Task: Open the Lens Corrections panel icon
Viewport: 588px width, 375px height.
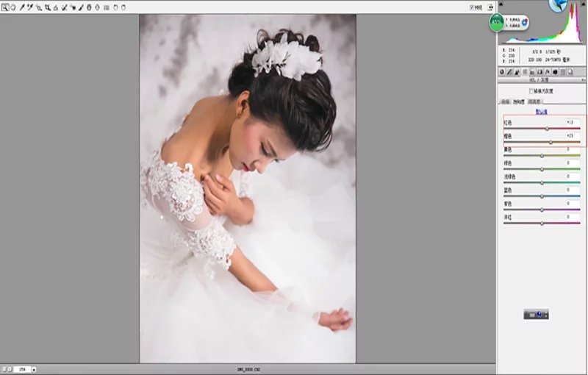Action: pyautogui.click(x=540, y=71)
